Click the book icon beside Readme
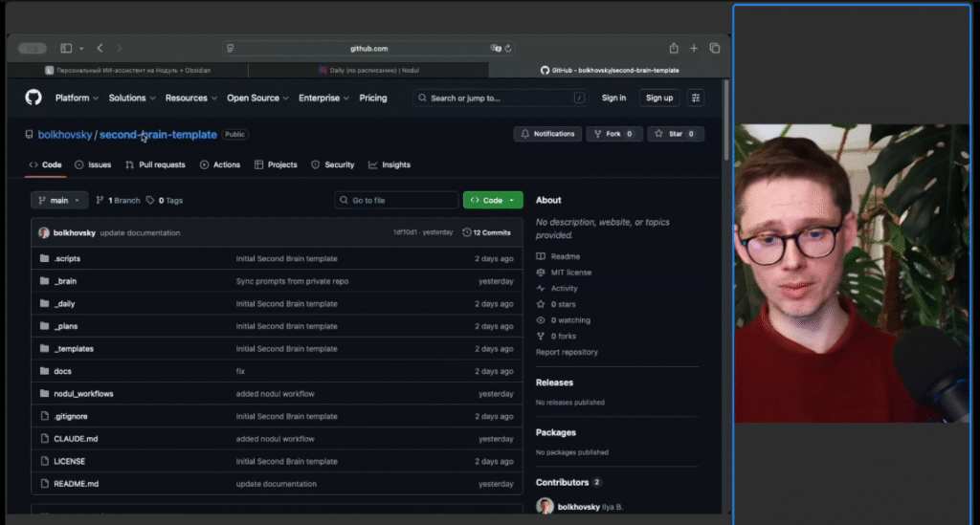 pos(541,256)
